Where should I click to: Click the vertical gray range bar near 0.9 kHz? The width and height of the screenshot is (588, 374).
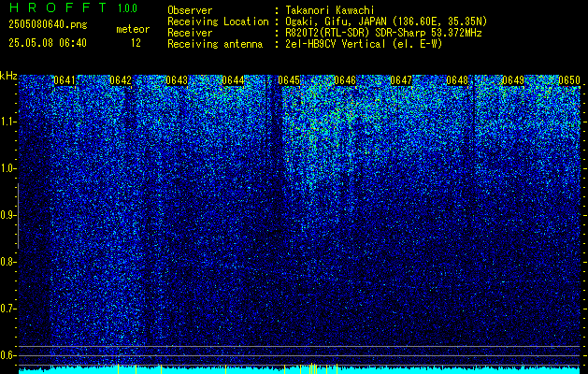[18, 216]
